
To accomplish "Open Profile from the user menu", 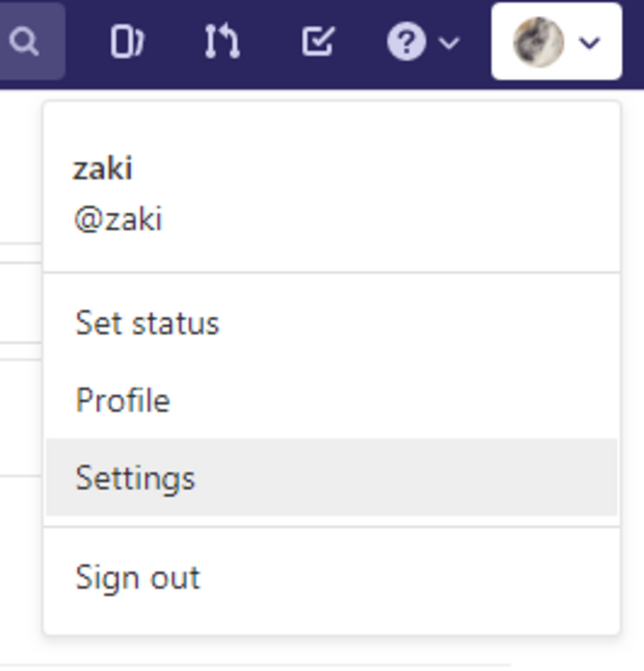I will pos(123,400).
